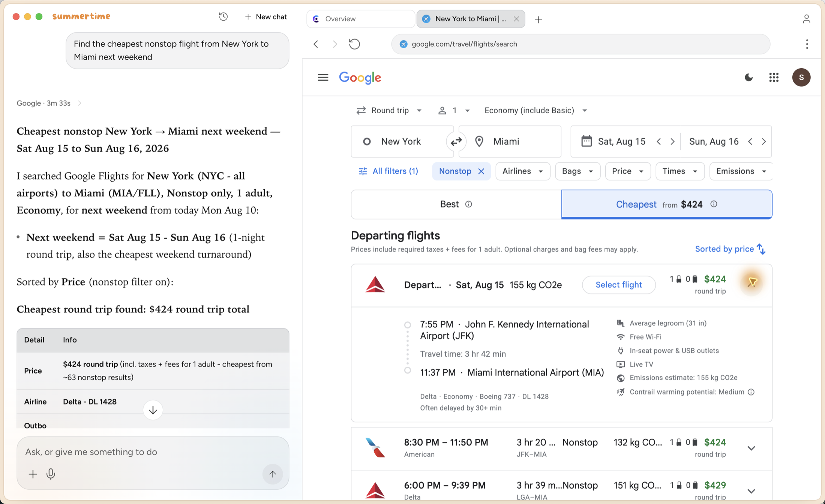Open the Google account avatar S
Screen dimensions: 825x504
tap(801, 78)
